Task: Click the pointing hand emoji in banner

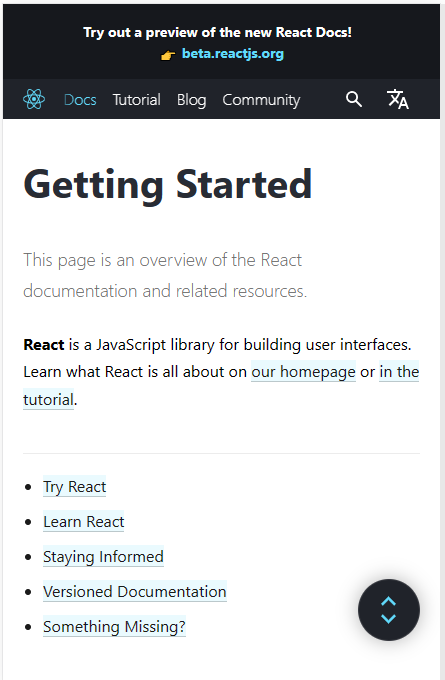Action: click(x=168, y=55)
